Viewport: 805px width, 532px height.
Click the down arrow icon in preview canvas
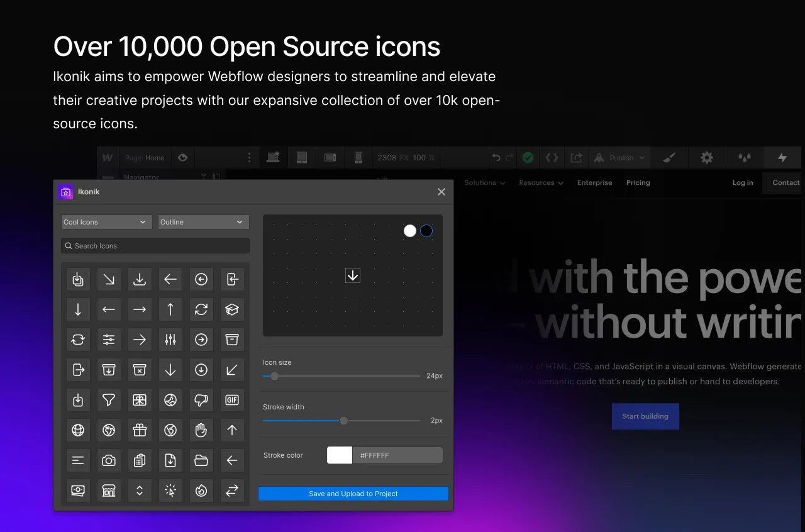click(353, 275)
